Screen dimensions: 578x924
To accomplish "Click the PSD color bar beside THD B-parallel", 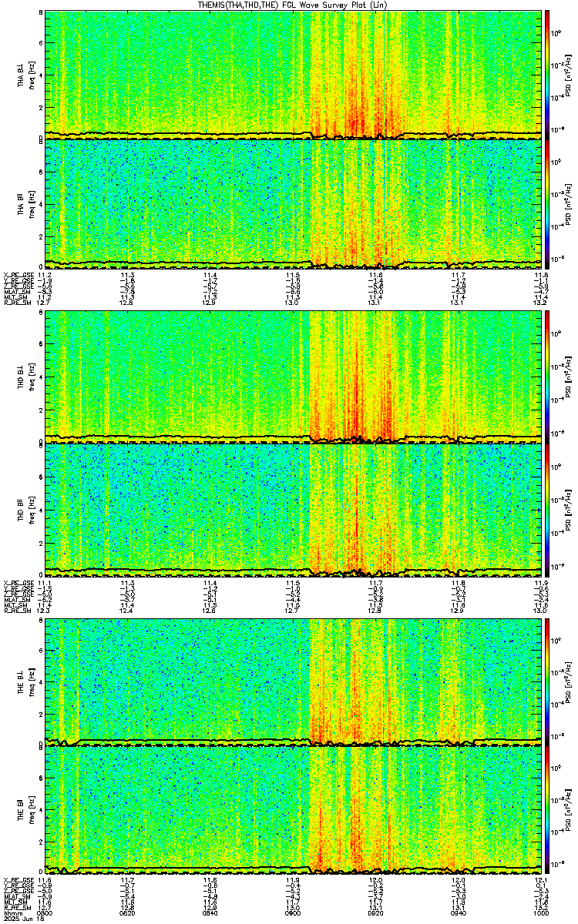I will coord(547,510).
